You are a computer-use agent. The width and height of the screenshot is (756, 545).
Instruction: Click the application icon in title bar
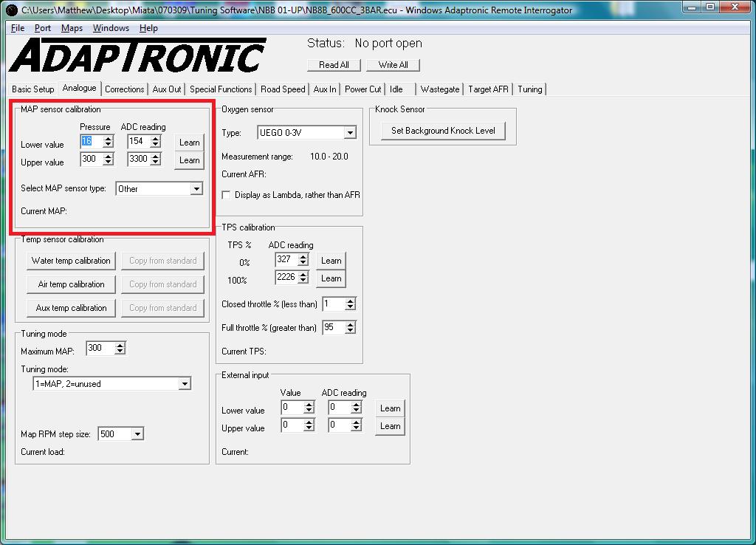pyautogui.click(x=12, y=10)
